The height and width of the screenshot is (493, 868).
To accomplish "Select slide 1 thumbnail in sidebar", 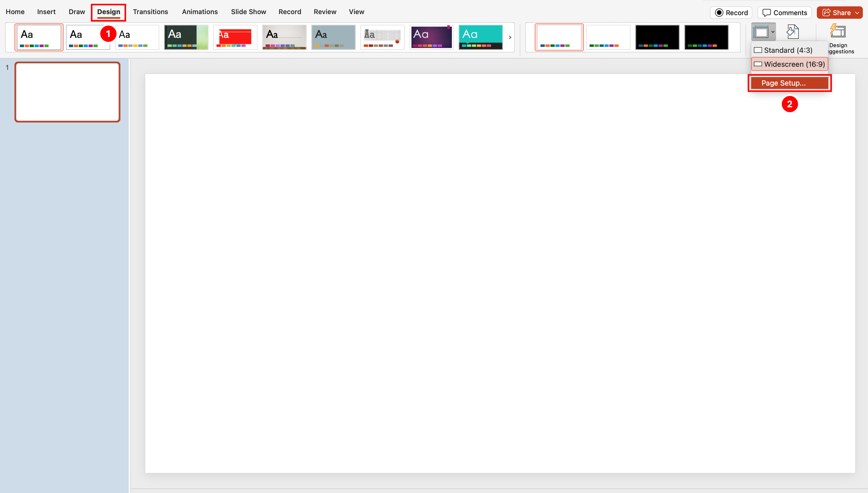I will click(x=68, y=92).
